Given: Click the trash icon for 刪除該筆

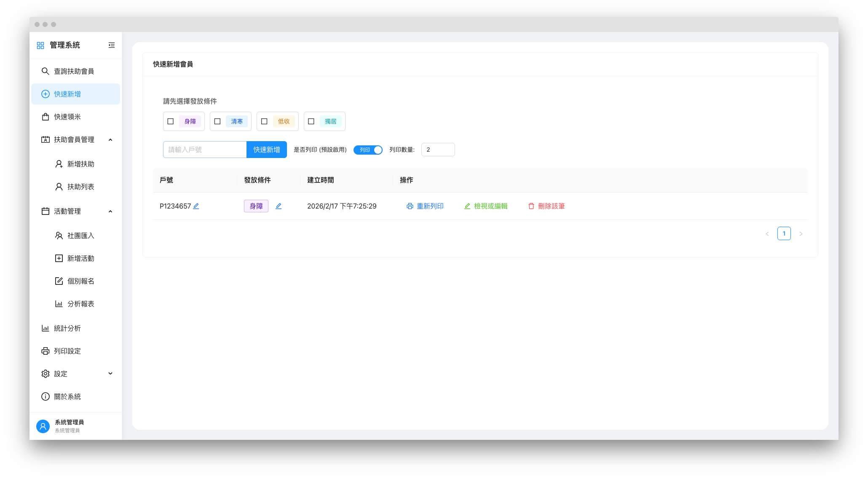Looking at the screenshot, I should [531, 206].
